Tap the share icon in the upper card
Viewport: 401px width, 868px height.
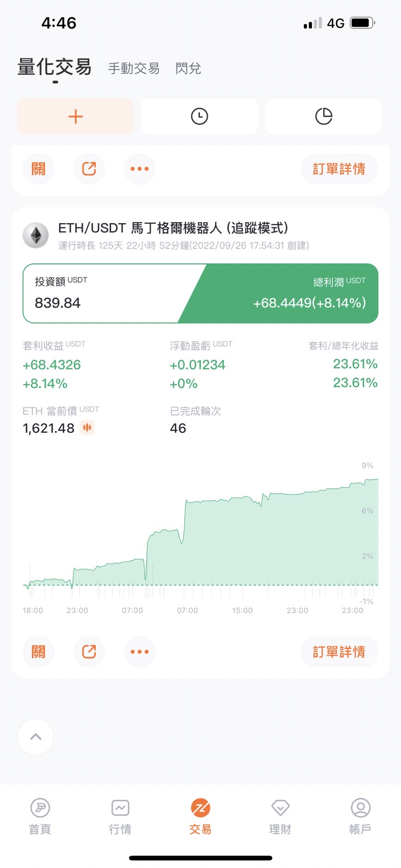[89, 169]
